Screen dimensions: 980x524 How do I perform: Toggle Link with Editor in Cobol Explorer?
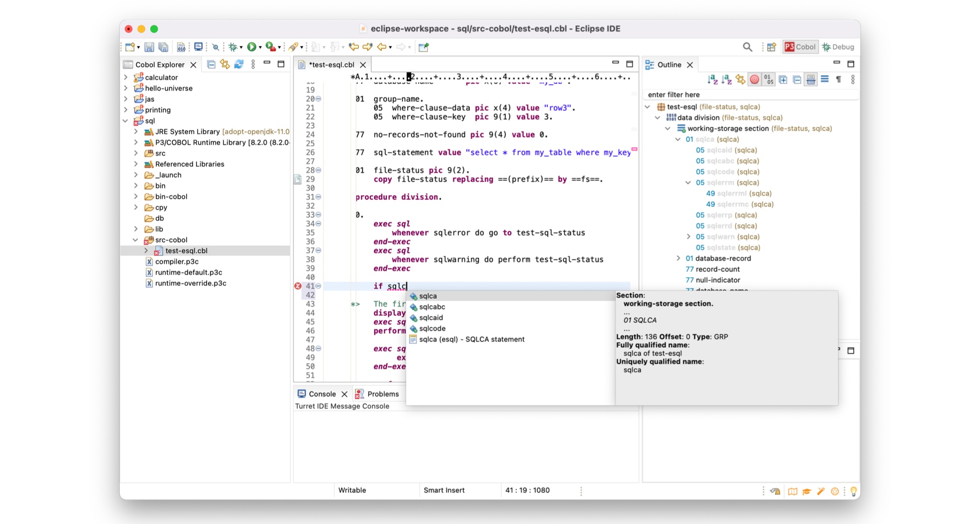[x=225, y=64]
